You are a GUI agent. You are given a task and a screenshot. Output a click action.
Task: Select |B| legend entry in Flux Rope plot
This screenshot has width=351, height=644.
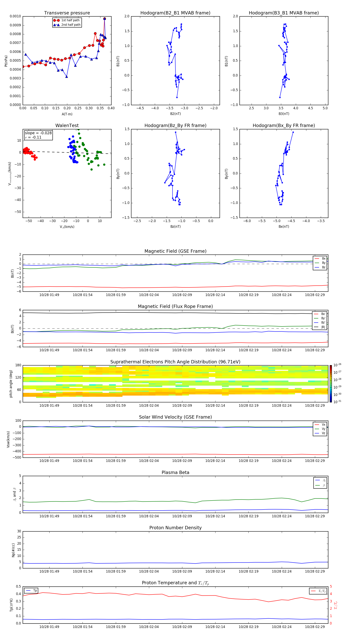point(320,327)
